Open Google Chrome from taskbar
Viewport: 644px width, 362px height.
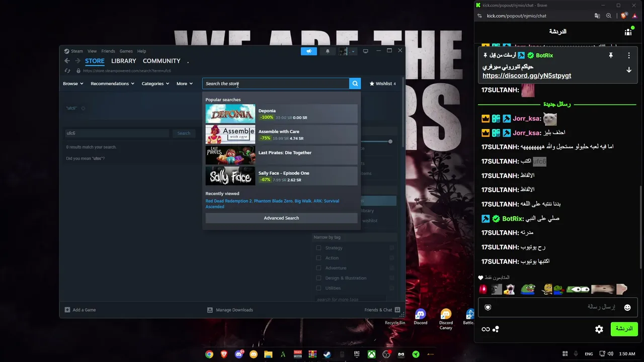point(209,354)
